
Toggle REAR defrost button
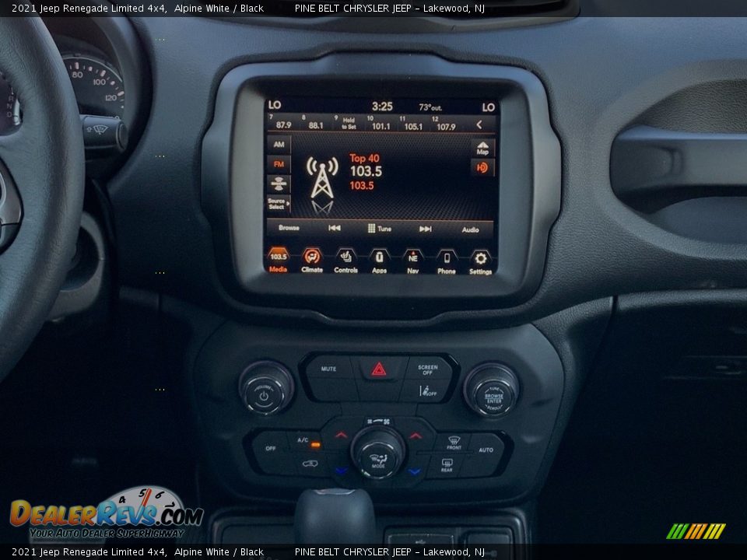click(x=447, y=465)
